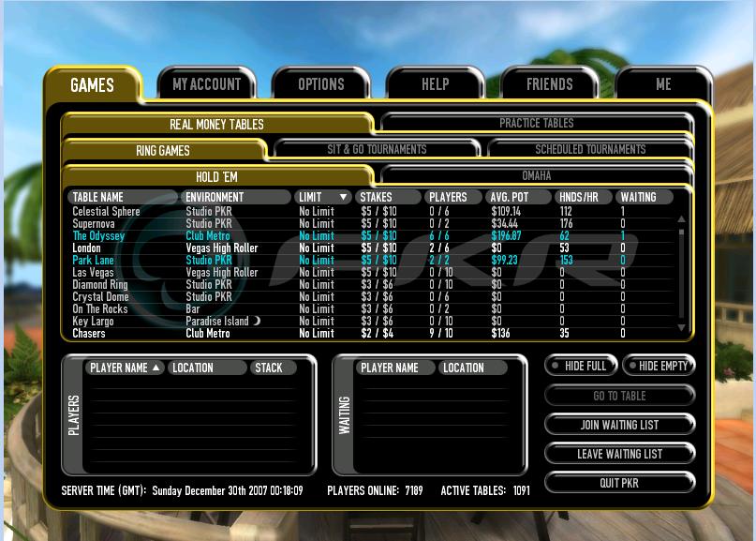
Task: Switch to Omaha games
Action: pyautogui.click(x=536, y=175)
